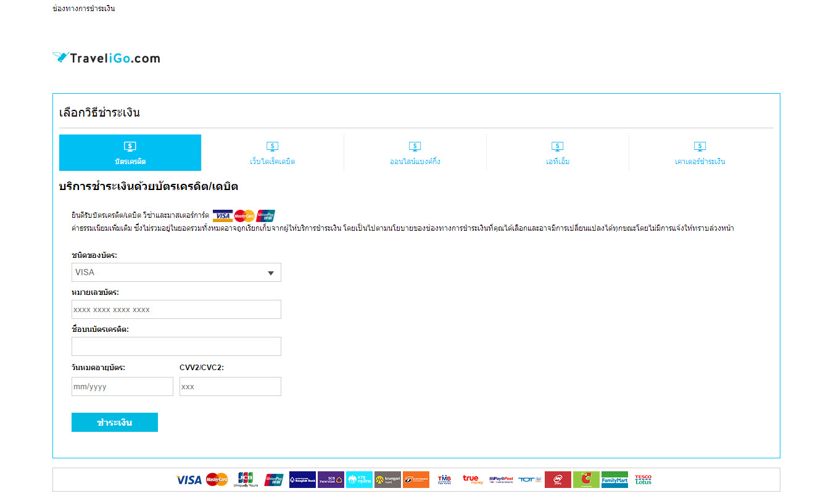Image resolution: width=831 pixels, height=504 pixels.
Task: Open the online banking (ออนไลน์แบงค์กิ้ง) tab
Action: click(415, 152)
